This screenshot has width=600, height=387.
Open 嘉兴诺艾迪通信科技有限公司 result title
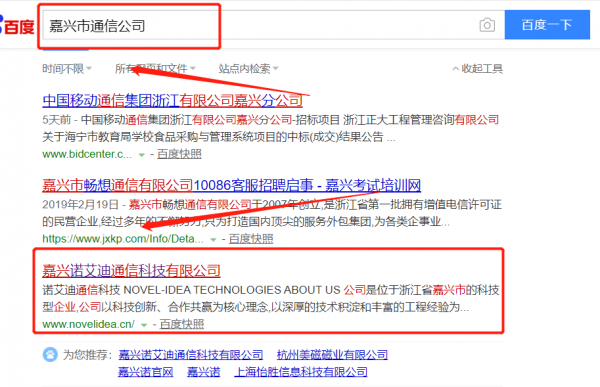(131, 271)
